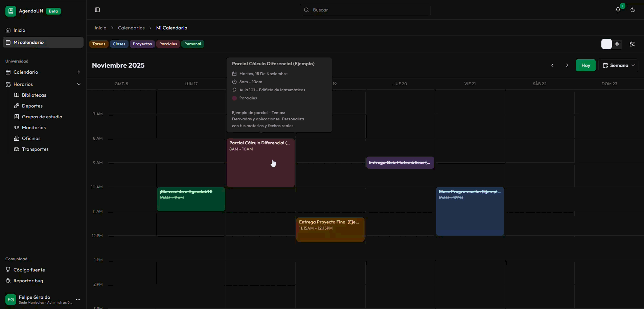Click the Noviembre 2025 title
The width and height of the screenshot is (644, 309).
118,65
